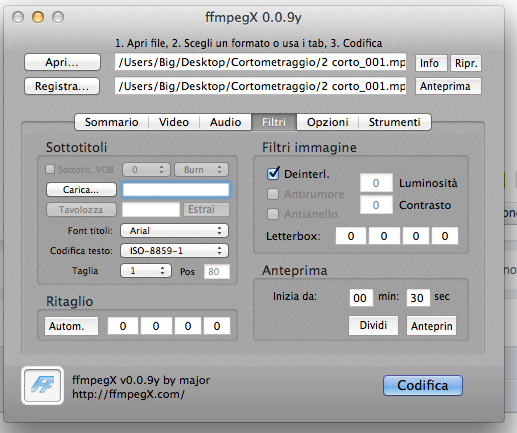Screen dimensions: 517x433
Task: Open the Codifica testo ISO-8859-1 dropdown
Action: pos(174,251)
